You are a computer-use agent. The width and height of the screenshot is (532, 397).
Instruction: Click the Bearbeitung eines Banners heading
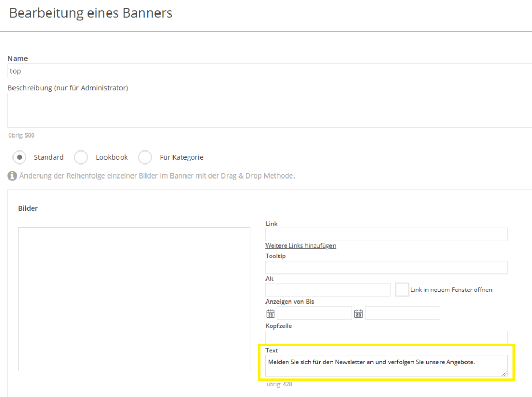(x=91, y=13)
